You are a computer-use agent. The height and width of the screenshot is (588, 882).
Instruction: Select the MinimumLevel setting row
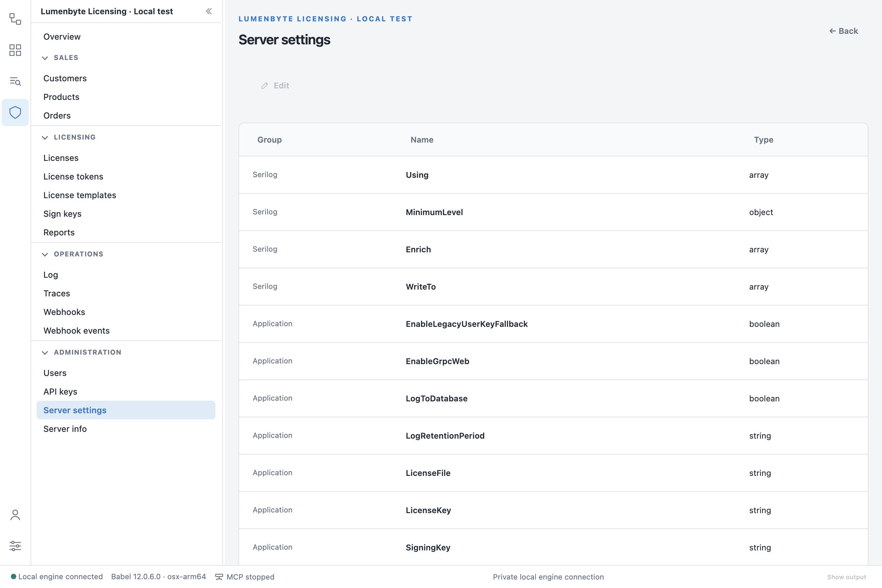(553, 212)
